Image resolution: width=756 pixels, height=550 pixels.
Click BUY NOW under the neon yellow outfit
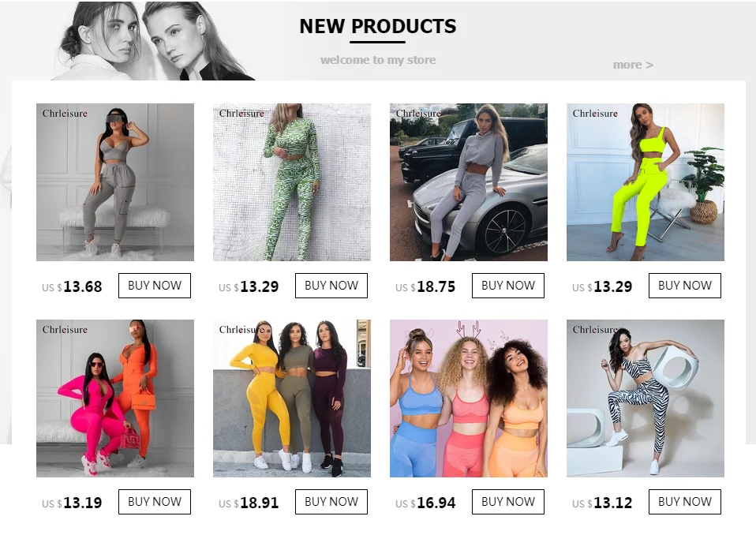pos(685,286)
